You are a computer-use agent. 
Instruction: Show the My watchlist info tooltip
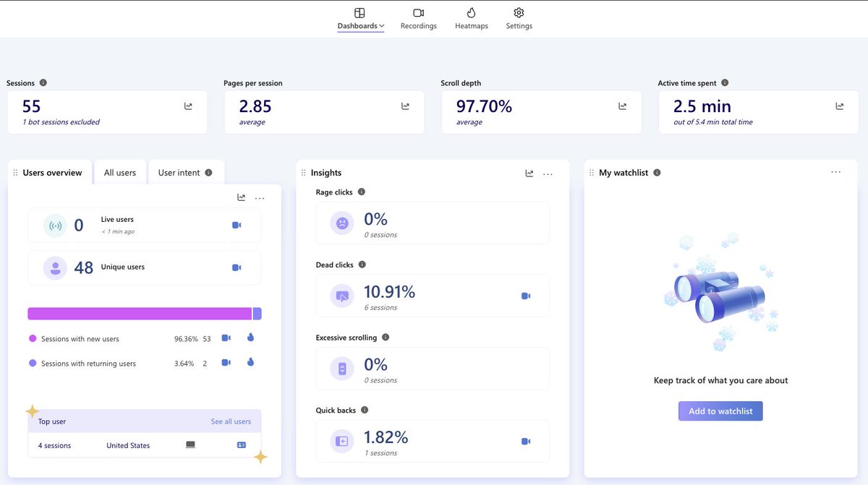click(x=657, y=173)
